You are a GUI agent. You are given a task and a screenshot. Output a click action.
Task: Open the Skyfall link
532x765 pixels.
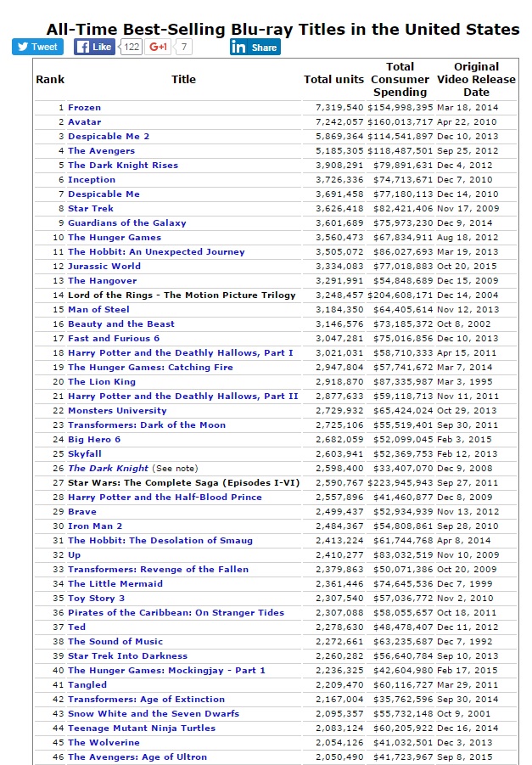click(x=85, y=453)
